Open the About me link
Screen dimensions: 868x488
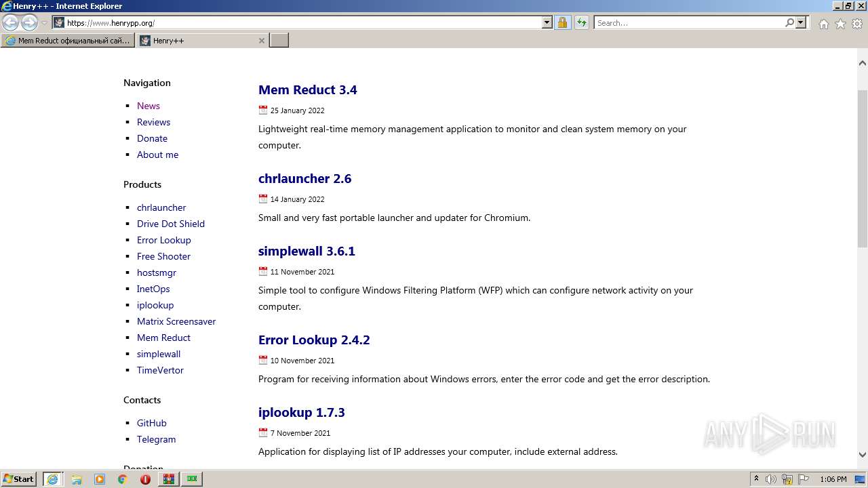point(157,155)
